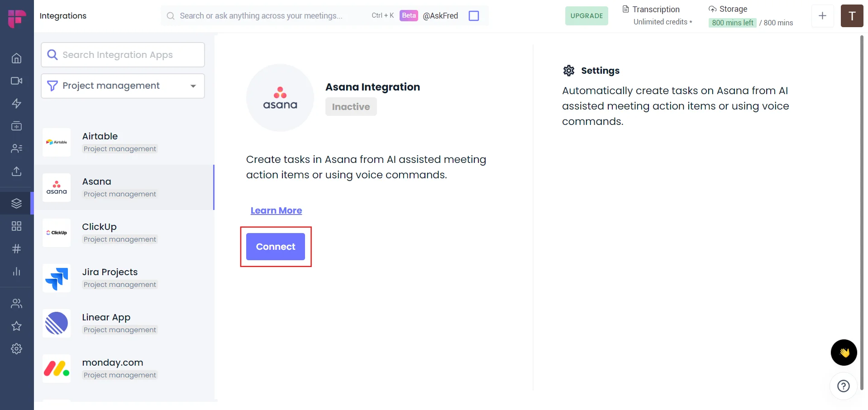Expand the Project management filter dropdown

(123, 86)
